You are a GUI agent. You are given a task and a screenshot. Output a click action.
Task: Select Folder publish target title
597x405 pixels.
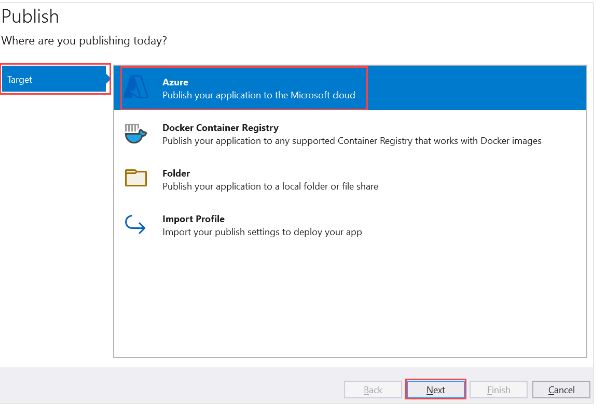pos(176,173)
